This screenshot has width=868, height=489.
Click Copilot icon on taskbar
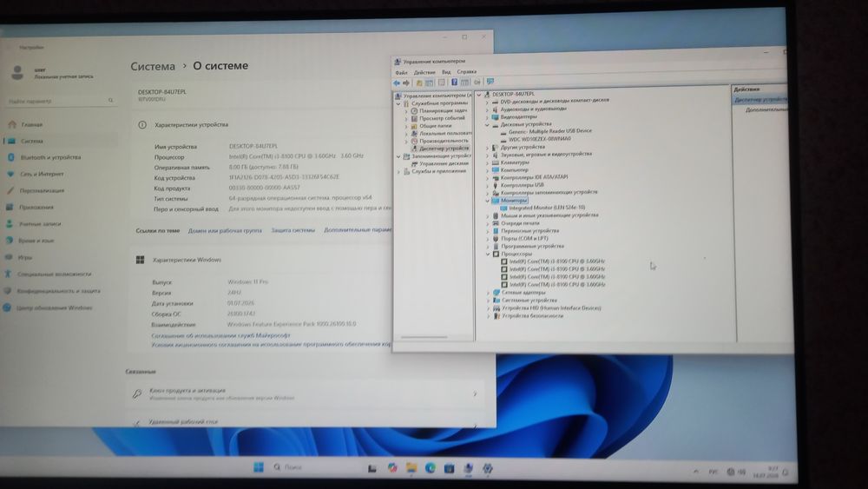tap(392, 468)
